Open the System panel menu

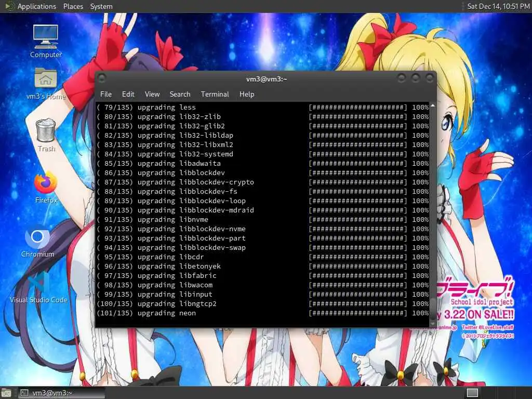point(101,6)
